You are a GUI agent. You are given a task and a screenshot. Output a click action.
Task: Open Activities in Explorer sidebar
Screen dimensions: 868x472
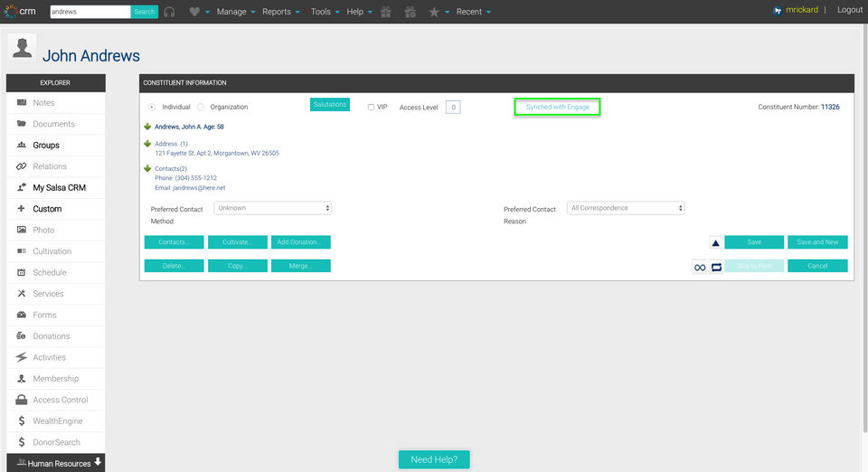point(56,357)
